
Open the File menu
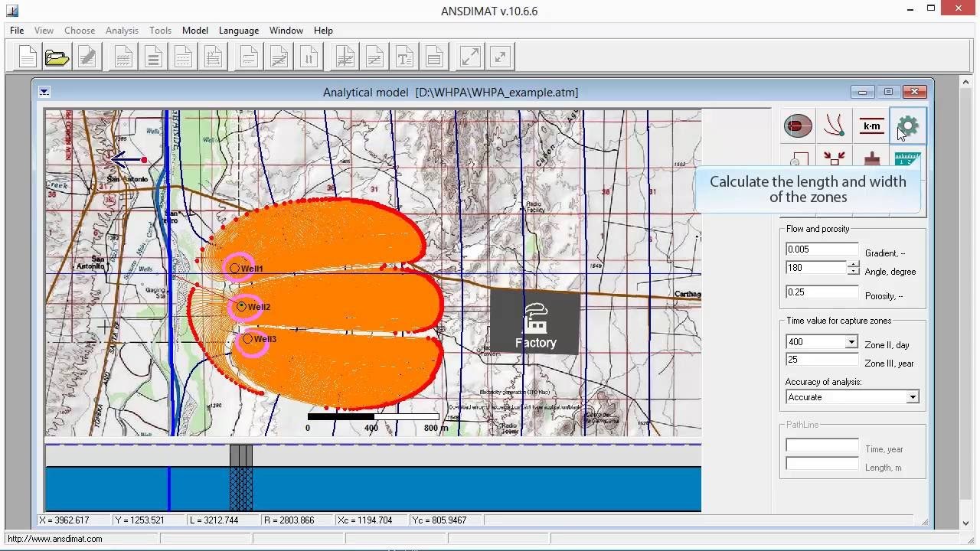click(17, 31)
